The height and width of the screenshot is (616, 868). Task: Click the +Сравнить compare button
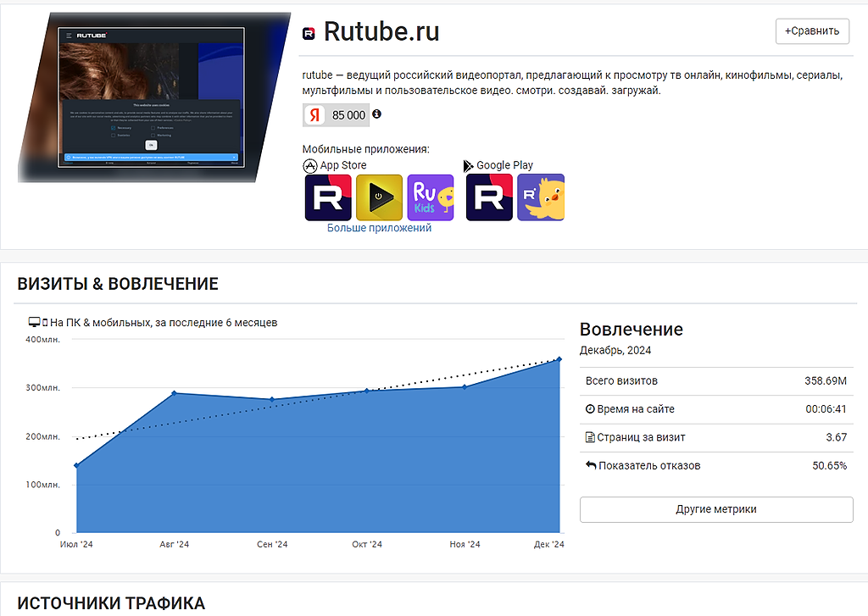click(x=812, y=31)
